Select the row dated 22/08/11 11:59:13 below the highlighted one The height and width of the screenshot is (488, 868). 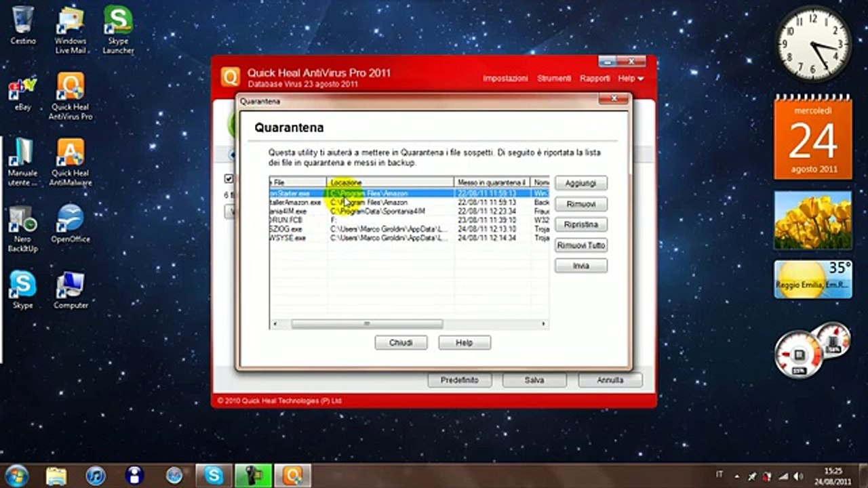coord(409,203)
